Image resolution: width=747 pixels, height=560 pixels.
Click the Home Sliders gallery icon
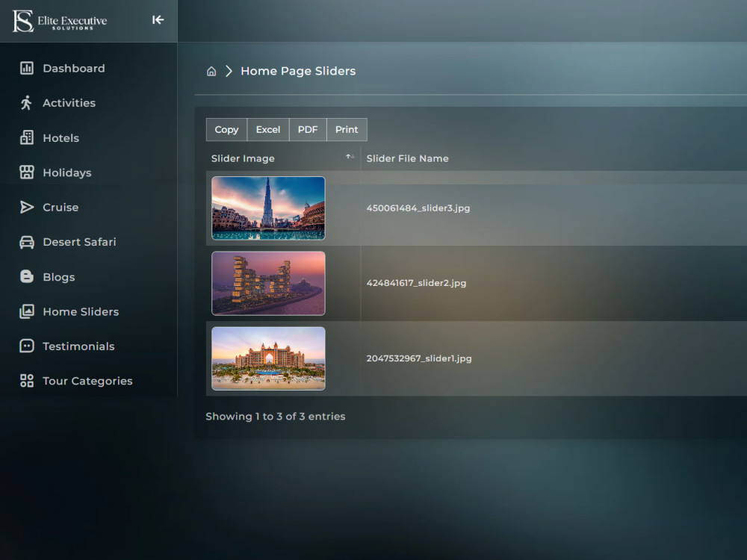point(27,311)
